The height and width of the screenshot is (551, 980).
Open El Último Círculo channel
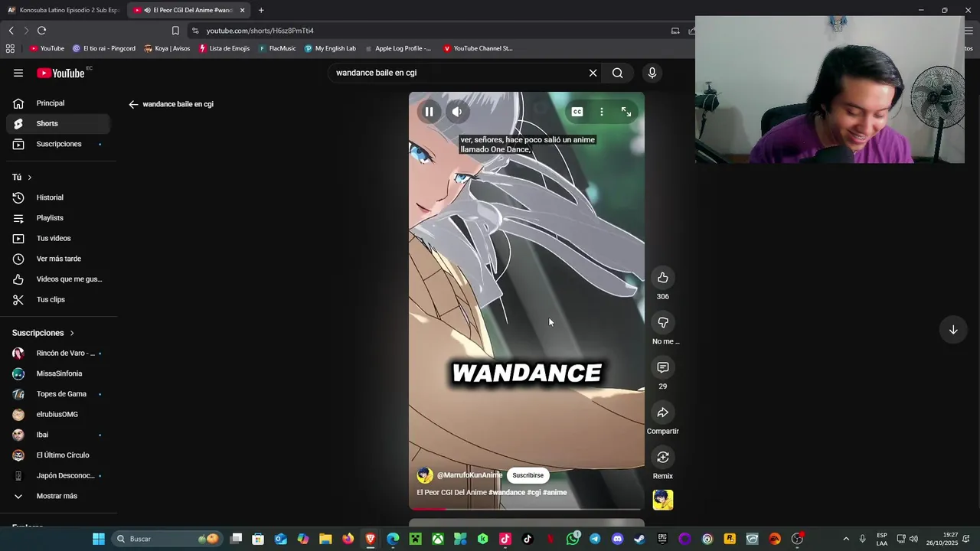57,455
